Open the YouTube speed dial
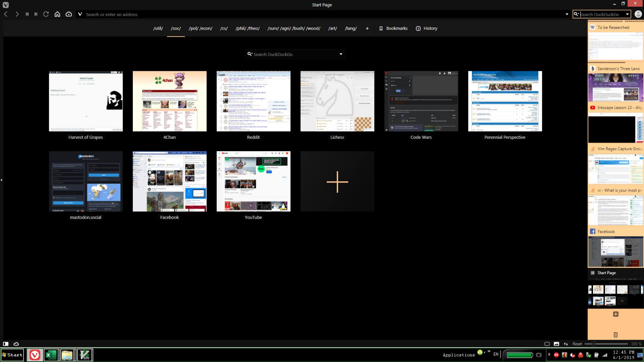This screenshot has width=644, height=362. tap(254, 181)
